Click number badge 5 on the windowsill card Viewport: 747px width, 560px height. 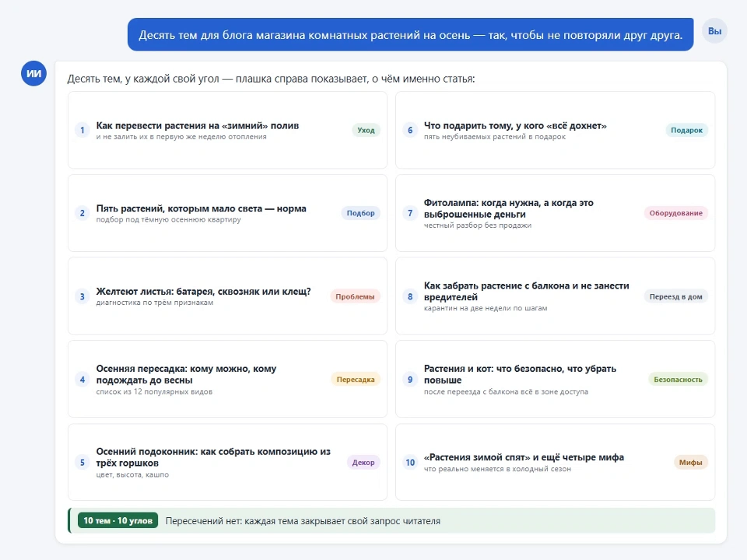82,462
